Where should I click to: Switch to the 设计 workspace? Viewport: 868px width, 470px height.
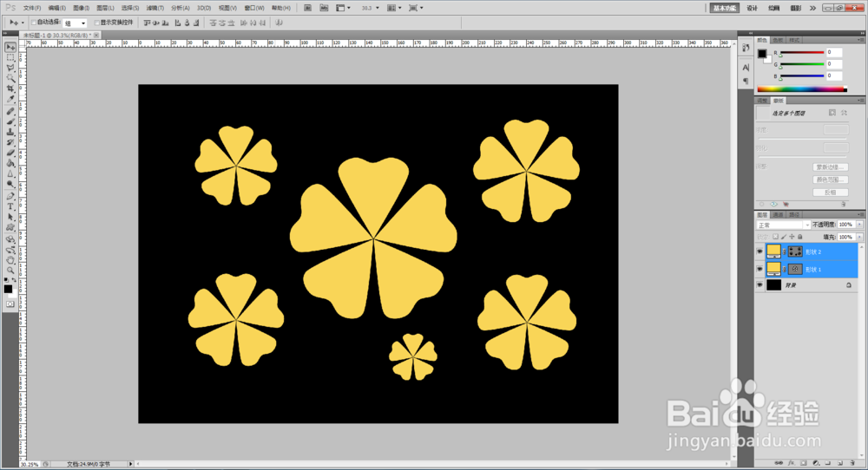tap(752, 8)
